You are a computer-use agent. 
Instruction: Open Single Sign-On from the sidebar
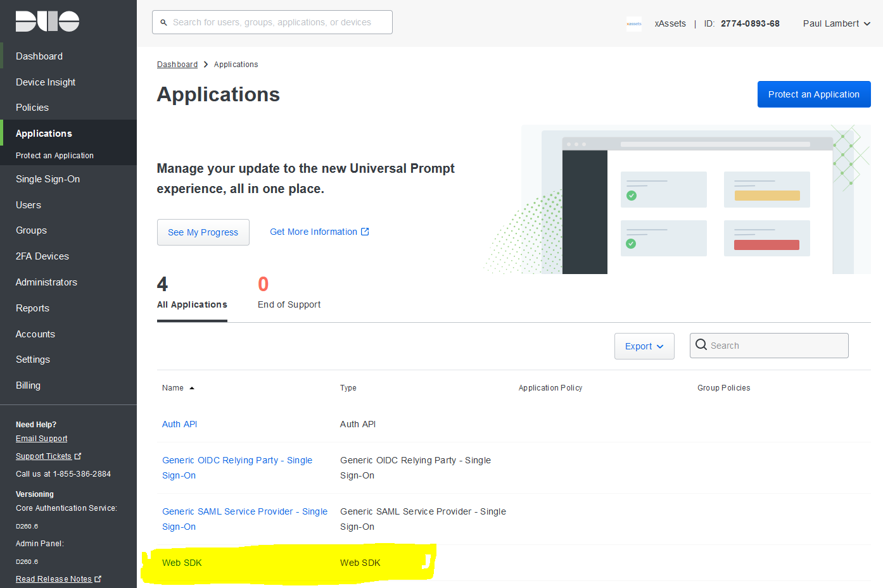click(48, 178)
